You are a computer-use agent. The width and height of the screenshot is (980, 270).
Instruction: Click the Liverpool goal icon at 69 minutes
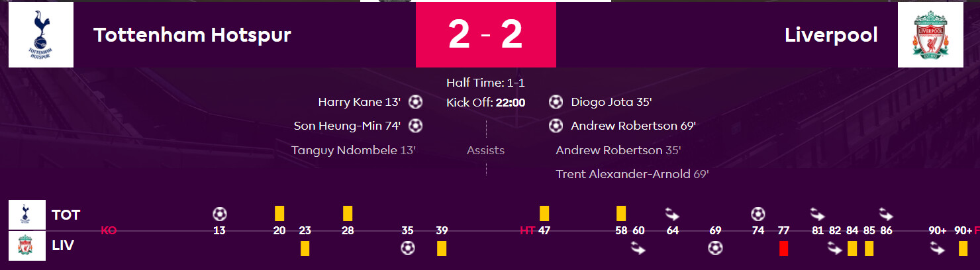tap(715, 248)
